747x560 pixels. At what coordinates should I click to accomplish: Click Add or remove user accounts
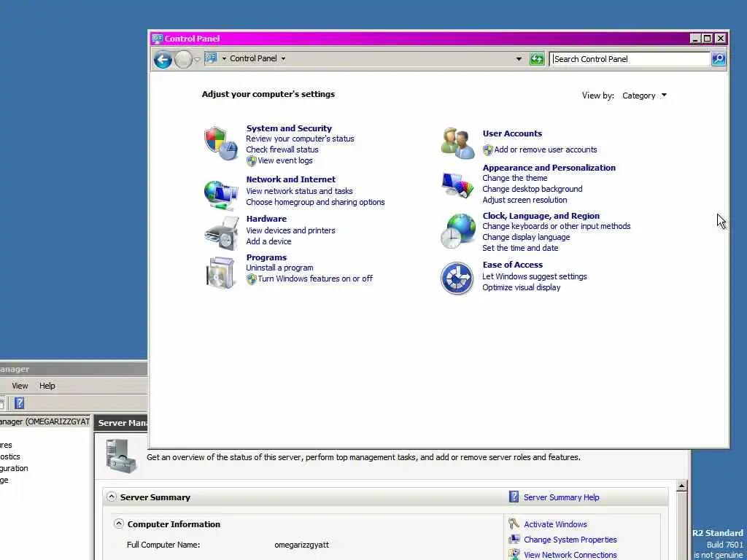click(x=546, y=149)
